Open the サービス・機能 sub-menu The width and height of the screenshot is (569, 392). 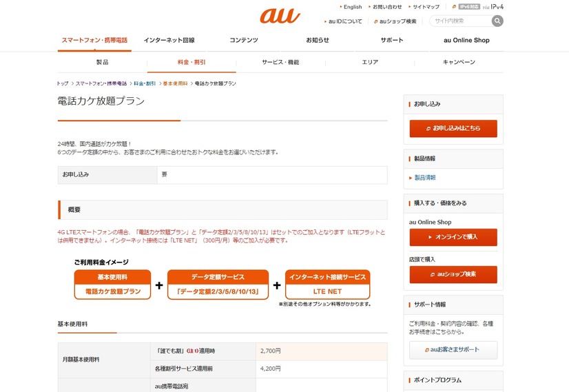[x=280, y=63]
